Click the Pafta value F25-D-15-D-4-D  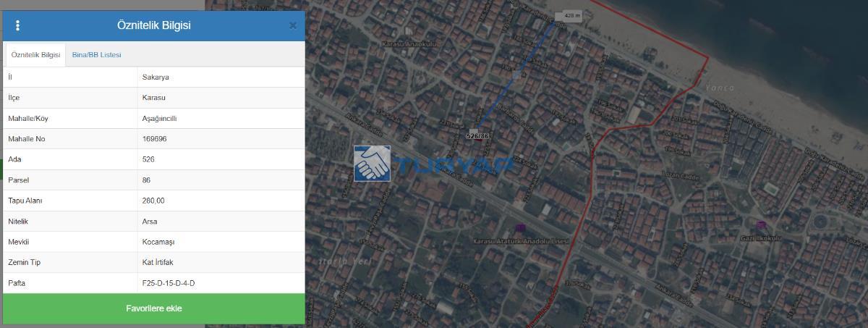click(x=168, y=283)
